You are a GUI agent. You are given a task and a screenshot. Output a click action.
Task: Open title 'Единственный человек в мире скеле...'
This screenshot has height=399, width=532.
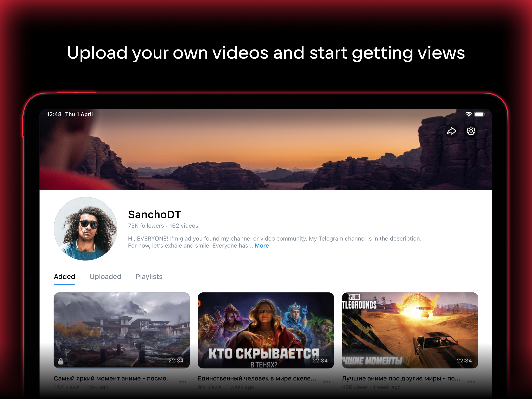click(x=257, y=378)
